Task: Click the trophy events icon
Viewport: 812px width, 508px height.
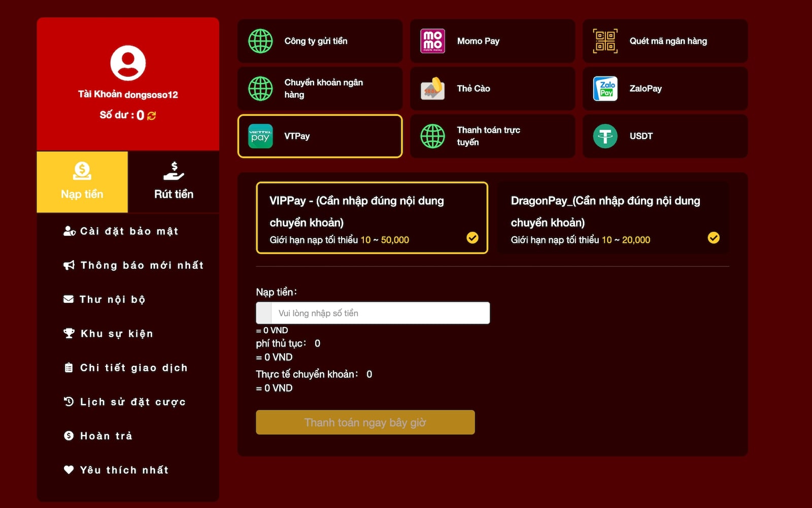Action: click(69, 333)
